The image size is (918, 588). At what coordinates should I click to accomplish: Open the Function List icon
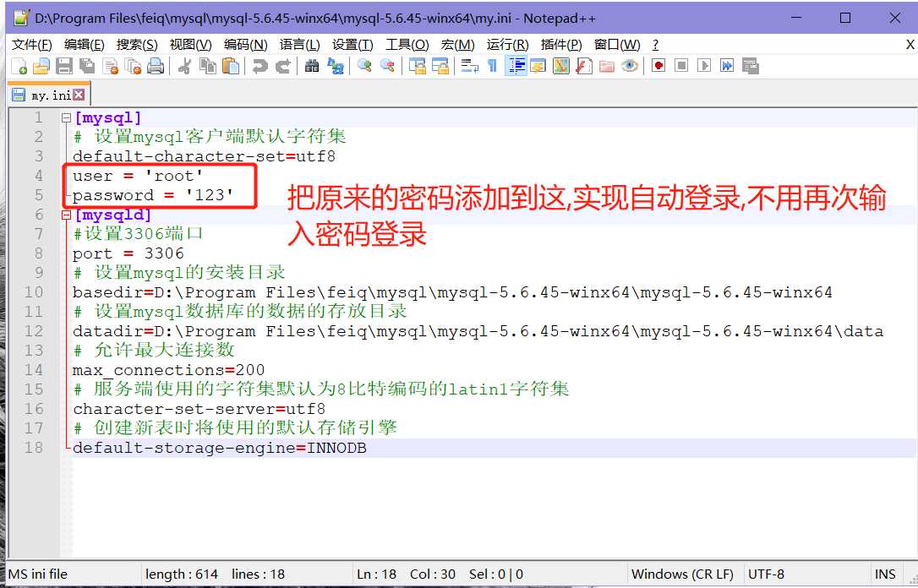(584, 66)
